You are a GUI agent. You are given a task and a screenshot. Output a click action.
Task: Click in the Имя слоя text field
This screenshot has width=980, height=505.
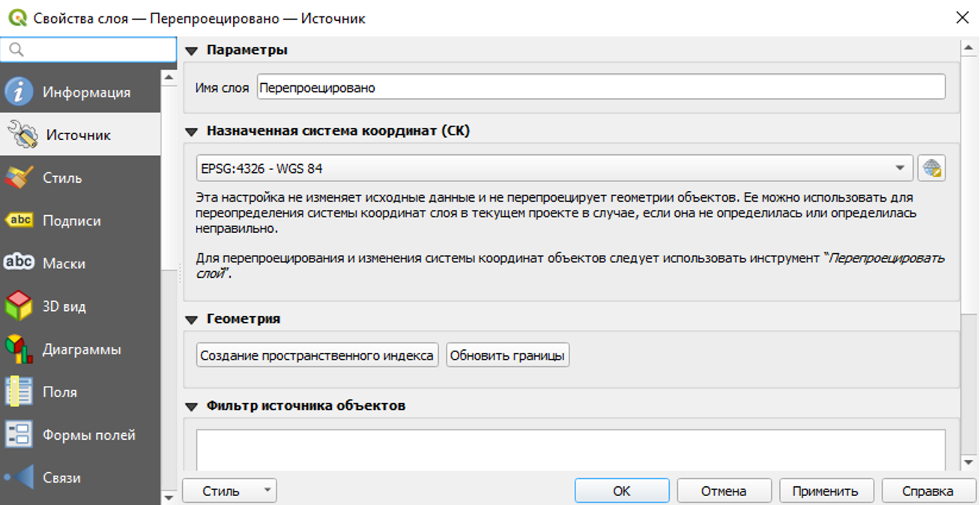(x=600, y=88)
